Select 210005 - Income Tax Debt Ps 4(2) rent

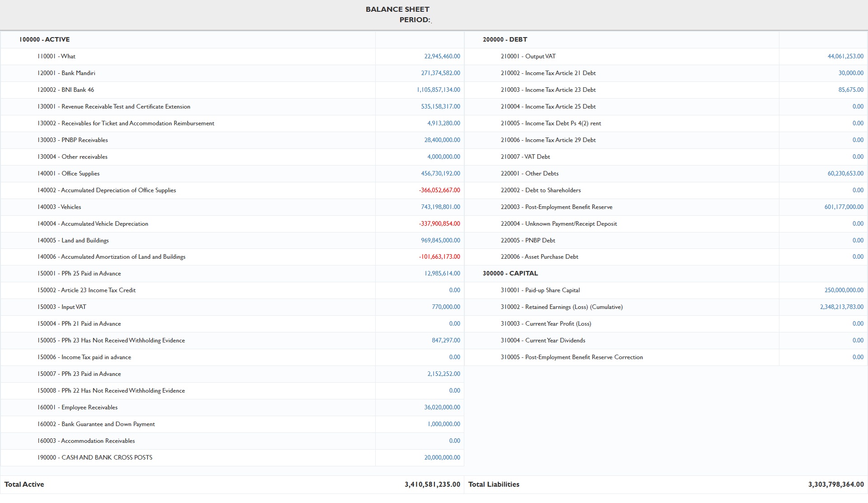pyautogui.click(x=551, y=123)
